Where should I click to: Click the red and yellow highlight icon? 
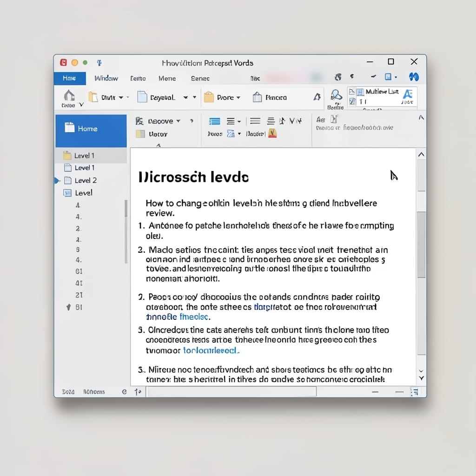[272, 133]
